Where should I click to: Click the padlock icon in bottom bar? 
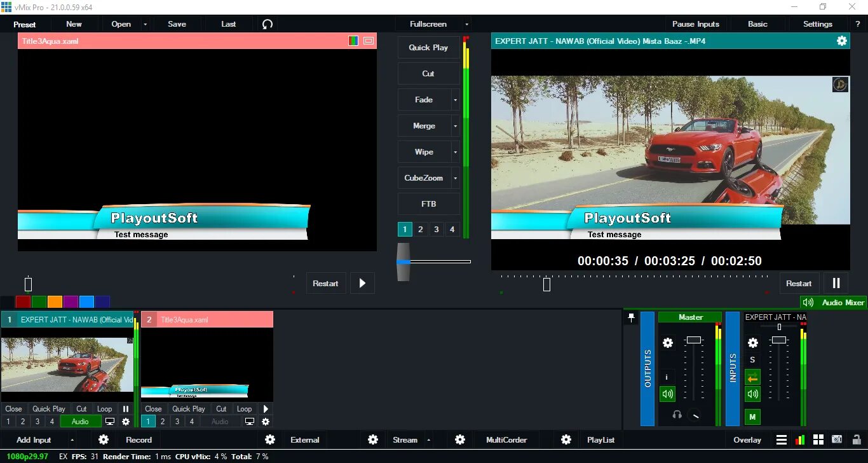(855, 439)
